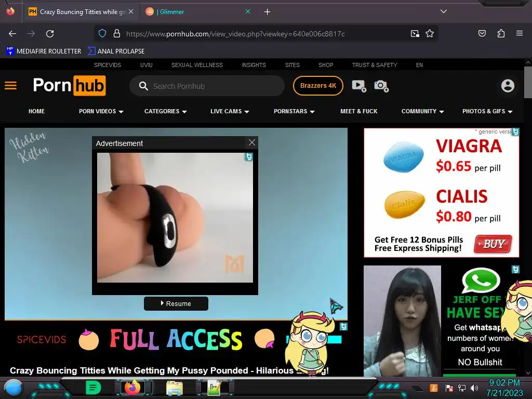Go to HOME in site navigation
Screen dimensions: 532x399
(37, 111)
